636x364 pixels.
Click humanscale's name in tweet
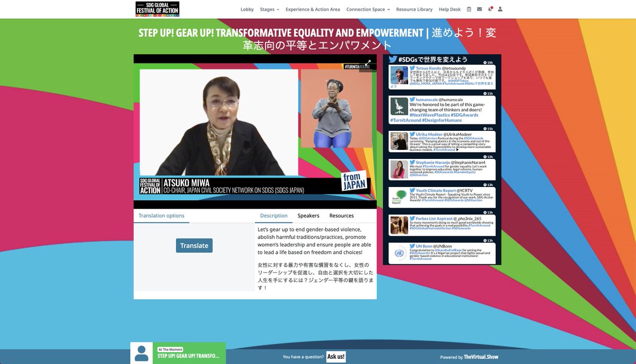(x=426, y=100)
